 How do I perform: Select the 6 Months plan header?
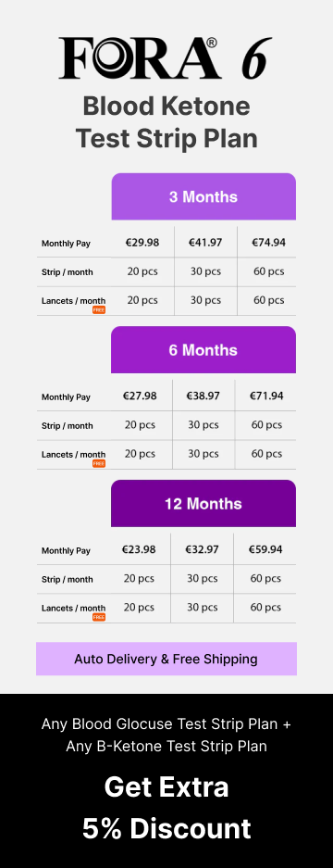(x=203, y=350)
